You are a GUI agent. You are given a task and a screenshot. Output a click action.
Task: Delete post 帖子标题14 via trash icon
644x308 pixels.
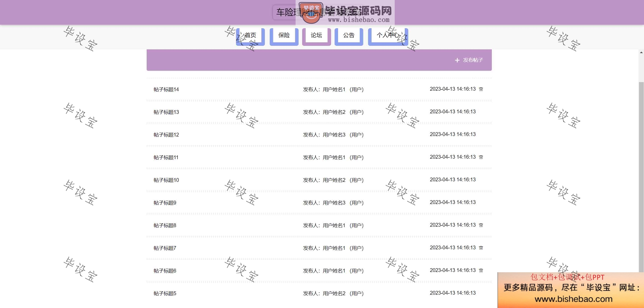pyautogui.click(x=481, y=89)
